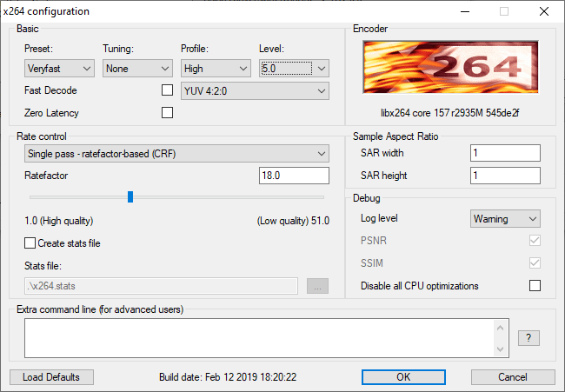
Task: Click the '1.0 (High quality)' label
Action: (x=59, y=221)
